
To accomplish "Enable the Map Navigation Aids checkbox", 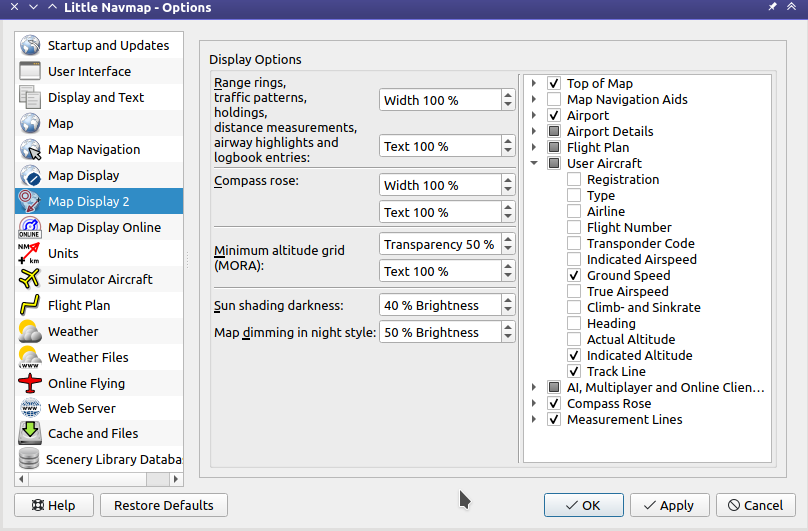I will click(554, 99).
